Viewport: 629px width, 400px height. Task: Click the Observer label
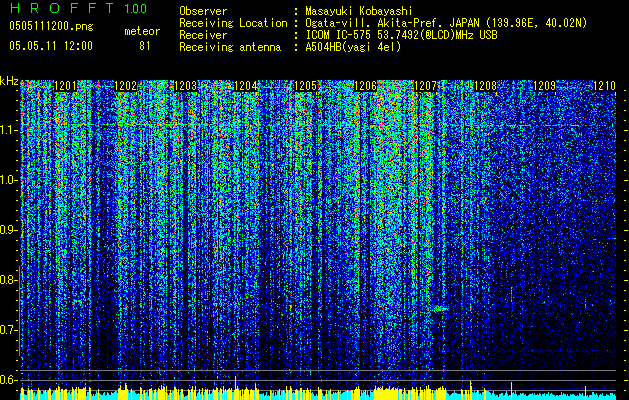[x=203, y=11]
